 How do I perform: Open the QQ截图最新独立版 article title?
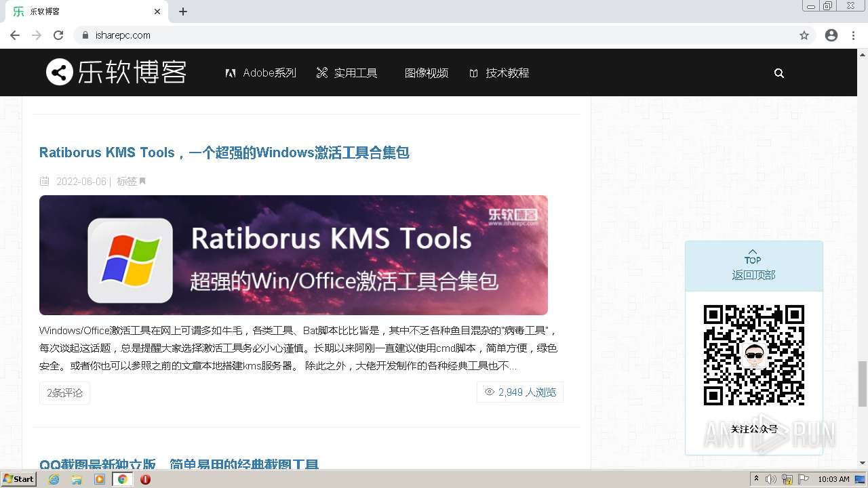179,466
